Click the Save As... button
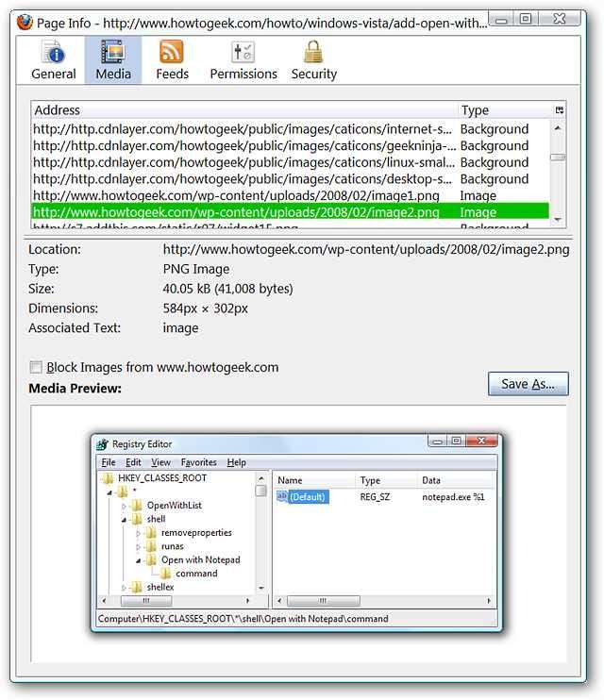604x700 pixels. [x=528, y=384]
